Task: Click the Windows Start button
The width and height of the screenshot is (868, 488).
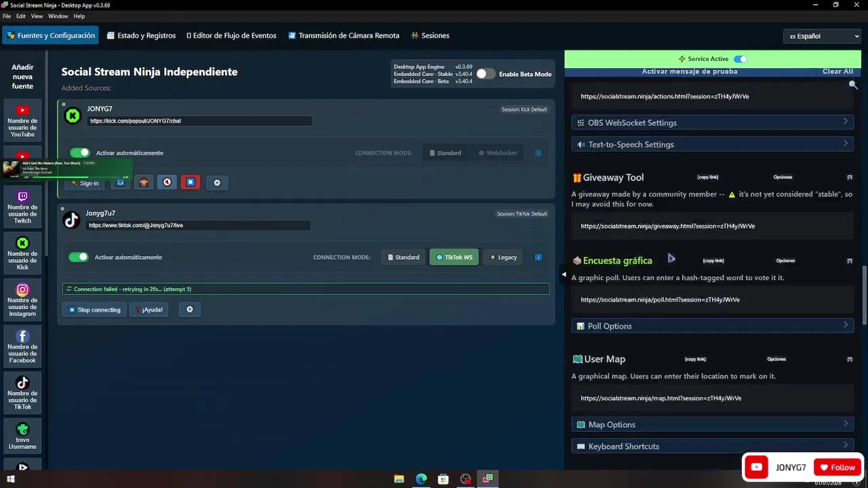Action: [x=11, y=479]
